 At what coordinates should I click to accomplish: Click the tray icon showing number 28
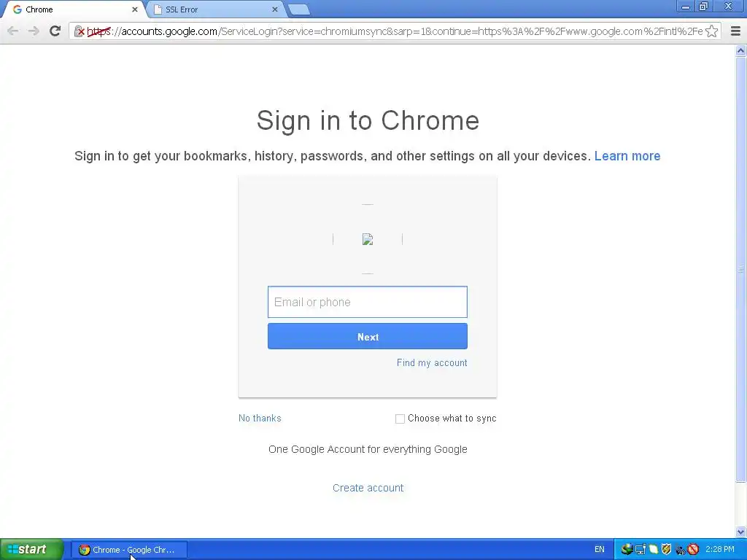tap(680, 550)
